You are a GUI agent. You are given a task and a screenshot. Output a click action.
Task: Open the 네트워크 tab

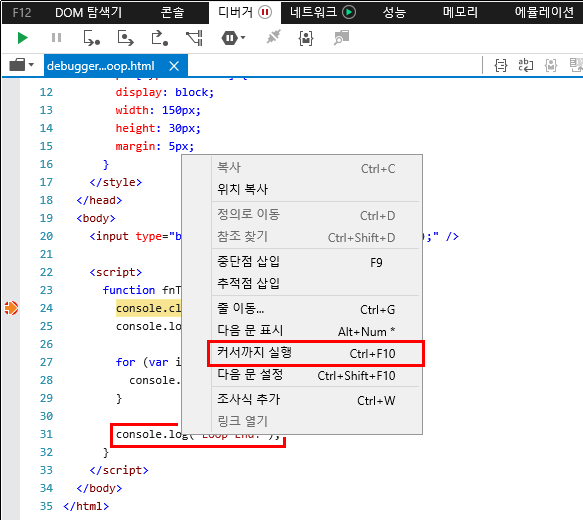tap(323, 13)
